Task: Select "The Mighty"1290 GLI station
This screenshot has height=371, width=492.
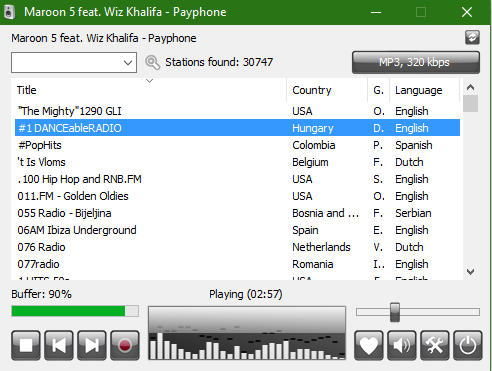Action: (x=237, y=111)
